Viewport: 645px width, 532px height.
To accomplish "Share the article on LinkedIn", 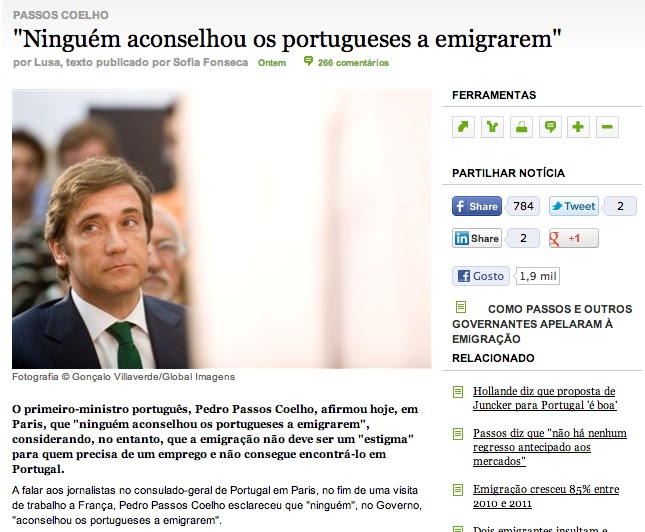I will point(477,238).
